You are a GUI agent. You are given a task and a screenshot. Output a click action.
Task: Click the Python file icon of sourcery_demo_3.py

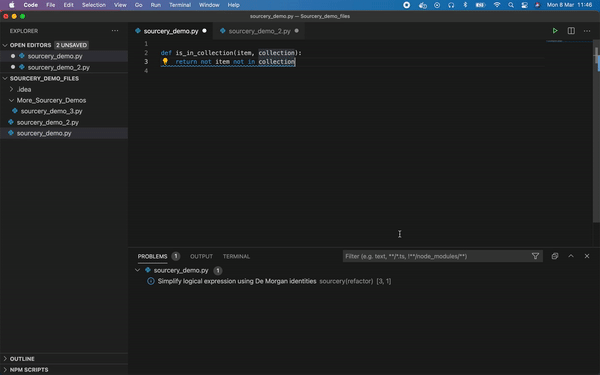(15, 111)
